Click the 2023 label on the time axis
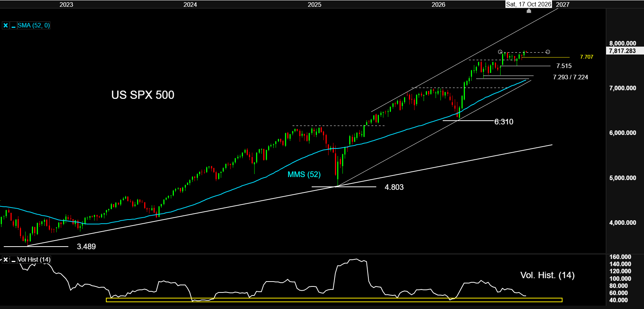This screenshot has width=644, height=309. (66, 5)
